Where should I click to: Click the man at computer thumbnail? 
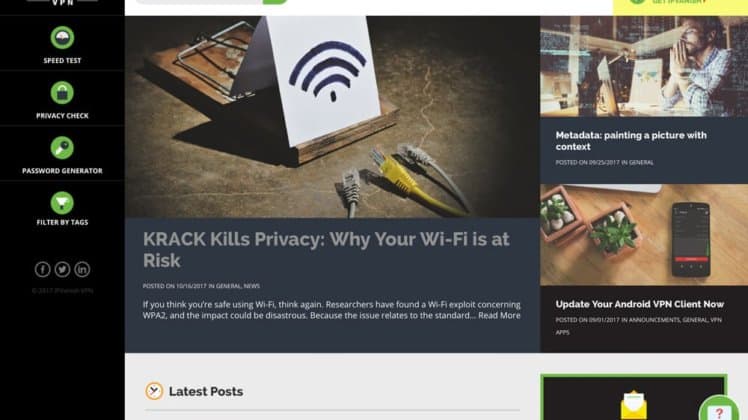(x=644, y=67)
